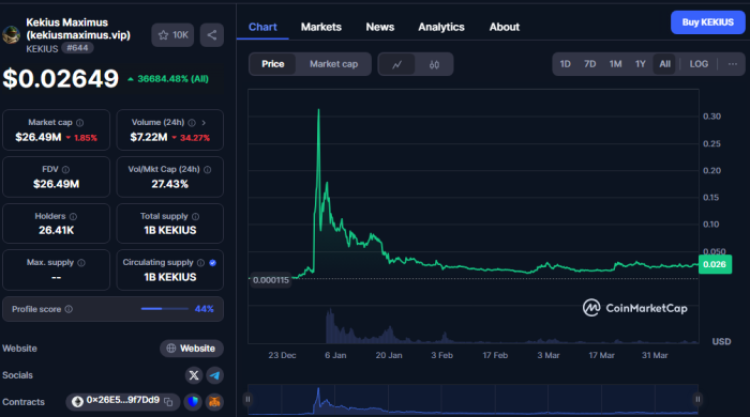Open chart more options ellipsis
The height and width of the screenshot is (417, 750).
pyautogui.click(x=732, y=64)
